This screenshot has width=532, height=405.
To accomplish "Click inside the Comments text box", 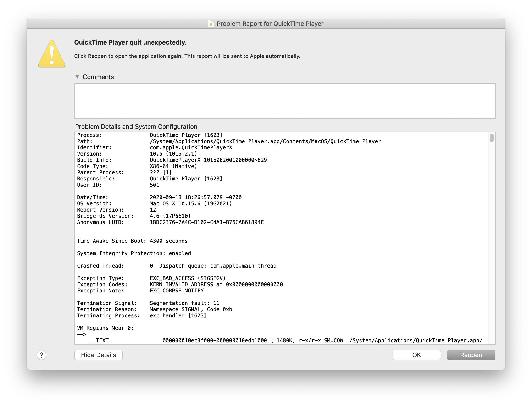I will click(x=284, y=101).
